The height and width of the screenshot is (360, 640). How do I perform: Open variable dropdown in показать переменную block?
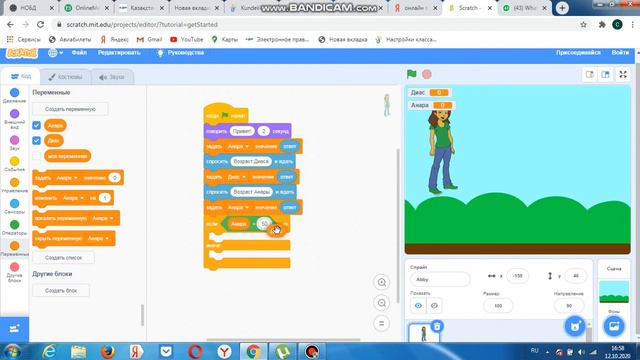tap(103, 218)
